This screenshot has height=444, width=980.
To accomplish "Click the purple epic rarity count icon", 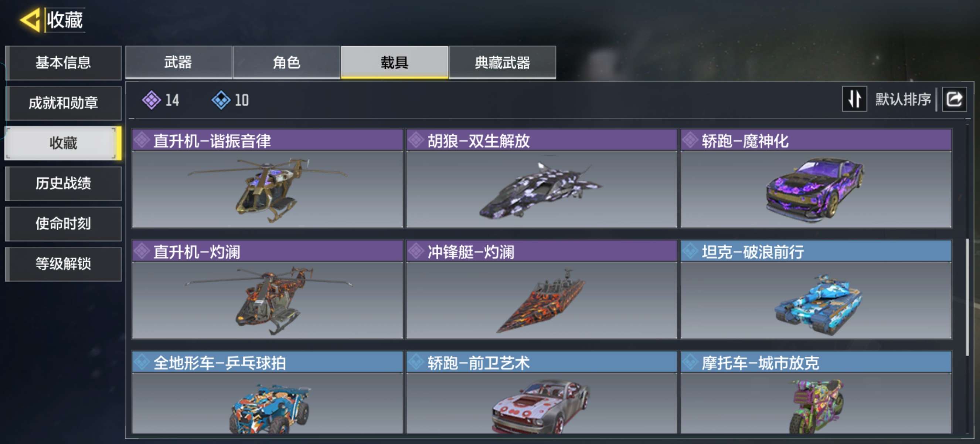I will tap(152, 100).
